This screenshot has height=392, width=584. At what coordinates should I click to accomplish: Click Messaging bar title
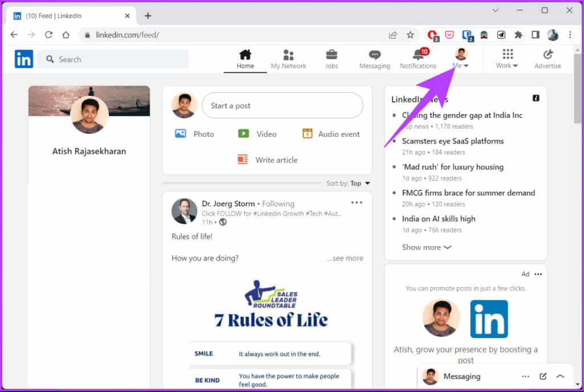click(x=462, y=377)
